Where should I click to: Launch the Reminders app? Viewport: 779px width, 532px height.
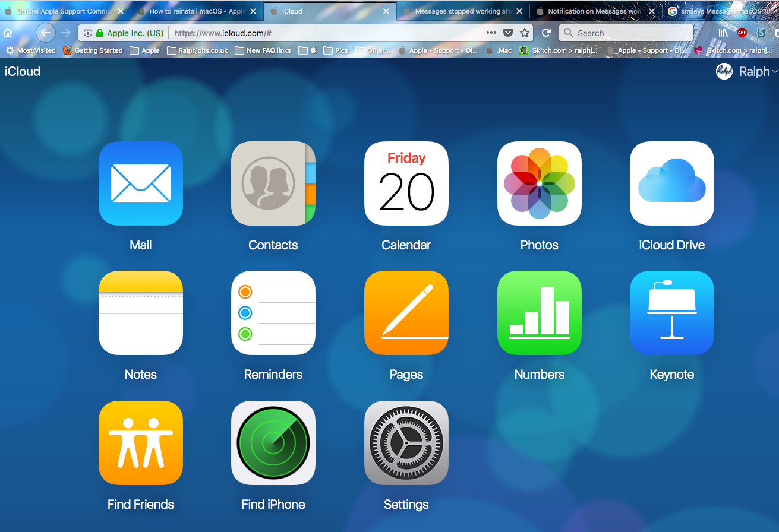pyautogui.click(x=273, y=313)
